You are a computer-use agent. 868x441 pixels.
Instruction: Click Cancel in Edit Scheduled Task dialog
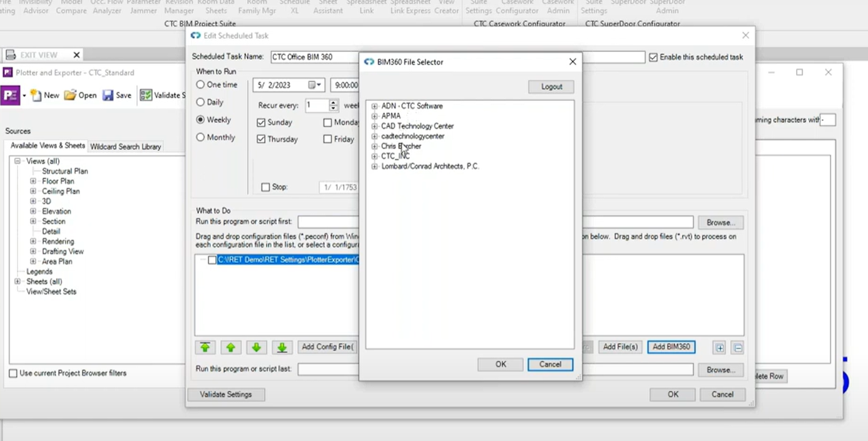click(x=722, y=395)
